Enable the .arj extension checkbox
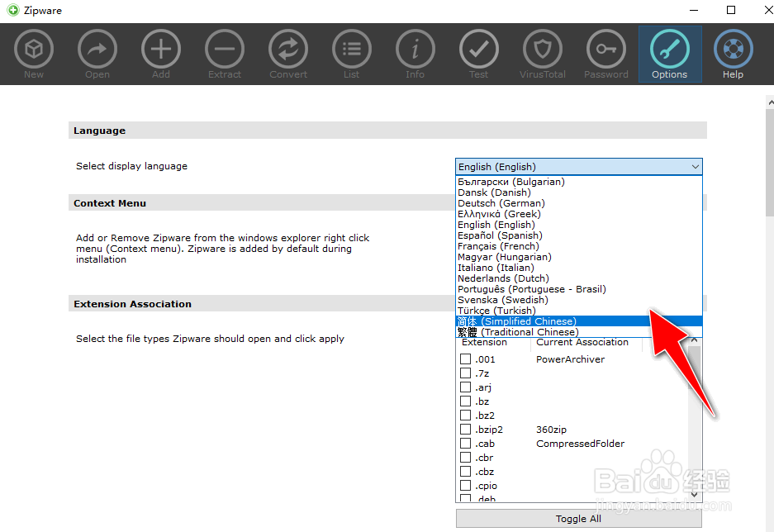 (466, 387)
